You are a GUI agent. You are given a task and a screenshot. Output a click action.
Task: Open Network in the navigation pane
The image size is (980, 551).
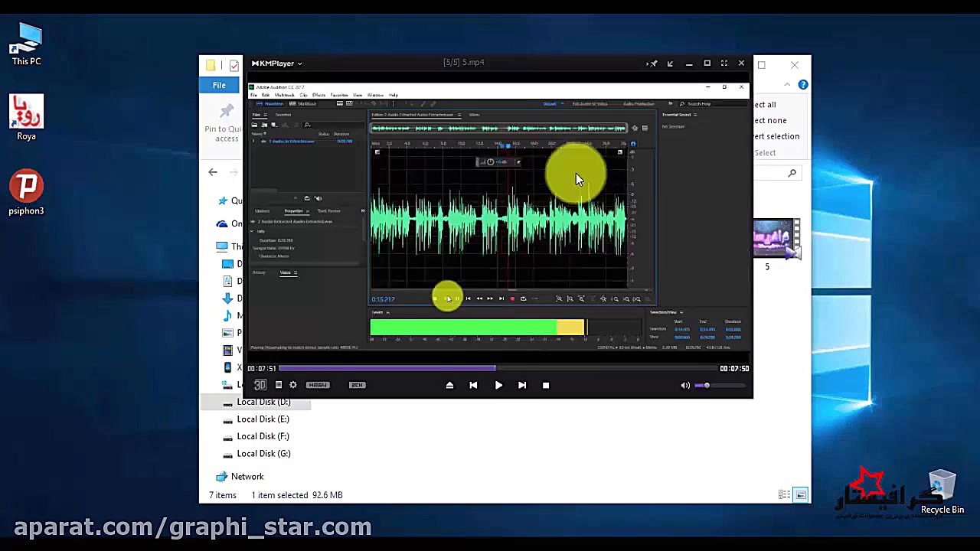coord(247,477)
